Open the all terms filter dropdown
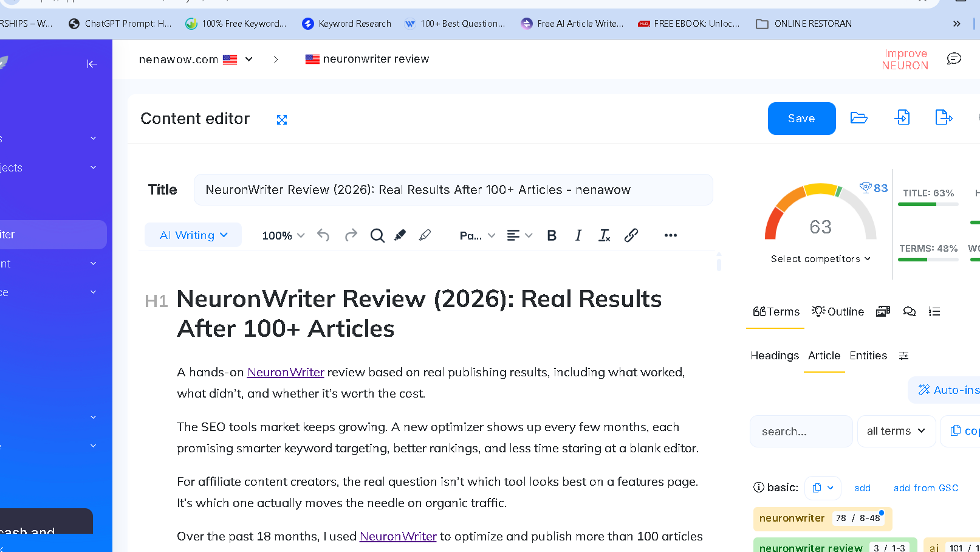The height and width of the screenshot is (552, 980). (896, 431)
